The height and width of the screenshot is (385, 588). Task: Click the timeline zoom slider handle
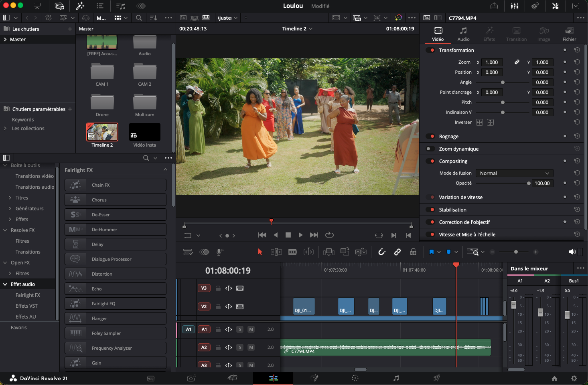point(516,252)
